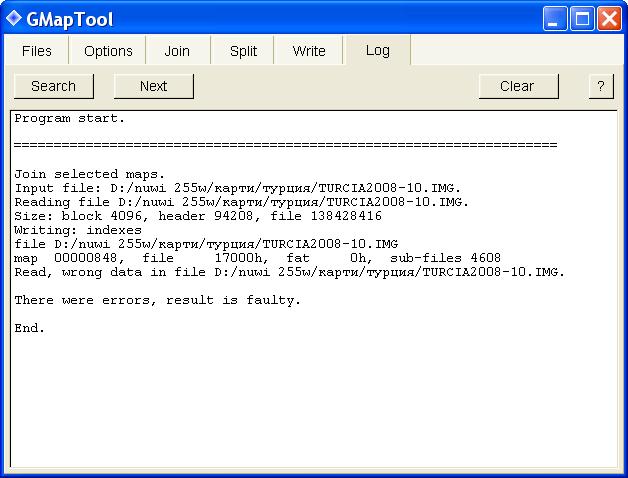The width and height of the screenshot is (628, 478).
Task: Close the GMapTool window
Action: pyautogui.click(x=609, y=18)
